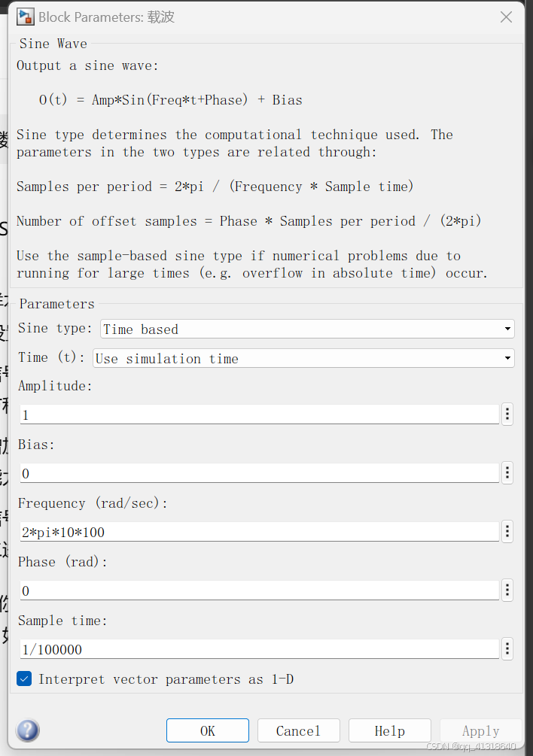The image size is (533, 756).
Task: Open help via the question mark icon
Action: pyautogui.click(x=27, y=730)
